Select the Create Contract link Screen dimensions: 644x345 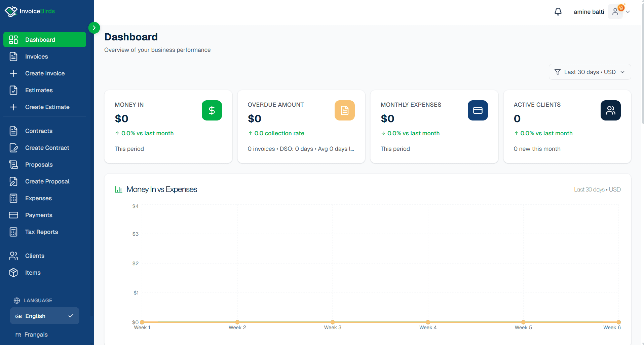click(x=45, y=148)
